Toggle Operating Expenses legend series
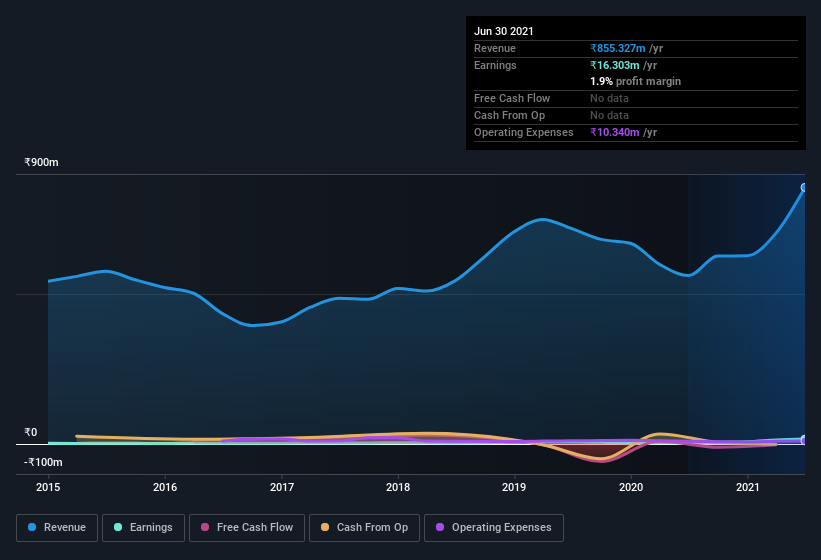Viewport: 821px width, 560px height. 494,528
